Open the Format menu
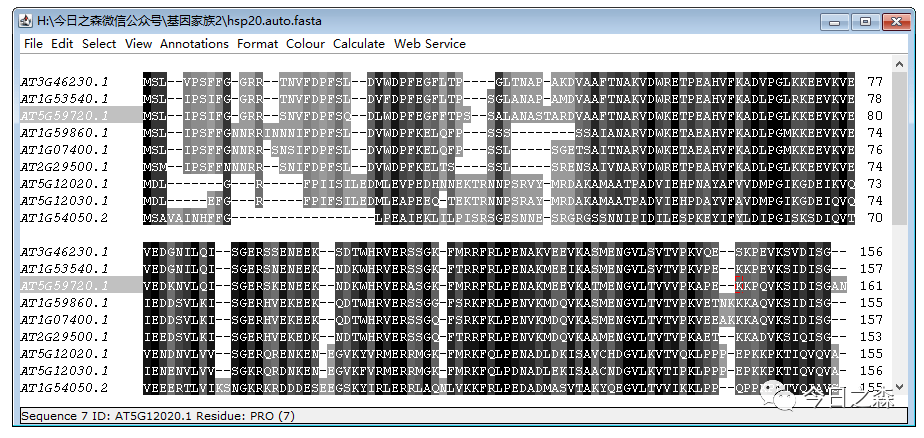924x438 pixels. point(257,44)
